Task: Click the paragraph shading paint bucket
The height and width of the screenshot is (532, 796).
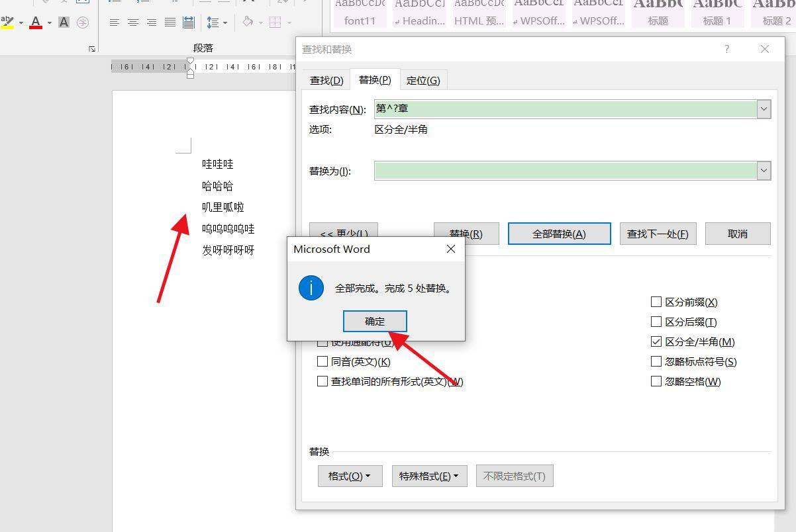Action: (248, 22)
